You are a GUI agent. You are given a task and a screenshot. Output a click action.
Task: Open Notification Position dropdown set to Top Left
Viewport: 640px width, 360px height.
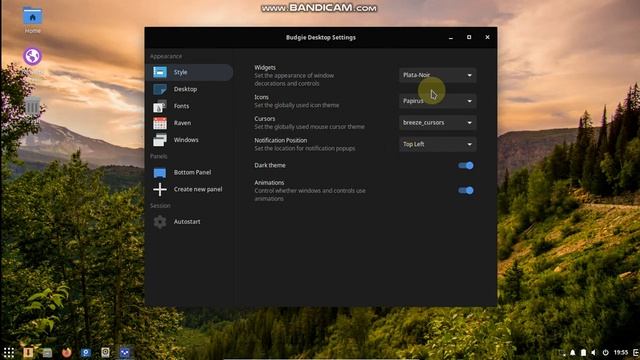coord(437,144)
